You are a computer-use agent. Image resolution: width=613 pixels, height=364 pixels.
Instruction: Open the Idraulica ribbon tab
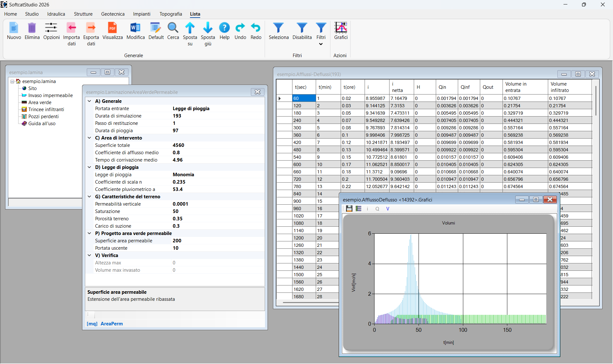56,14
